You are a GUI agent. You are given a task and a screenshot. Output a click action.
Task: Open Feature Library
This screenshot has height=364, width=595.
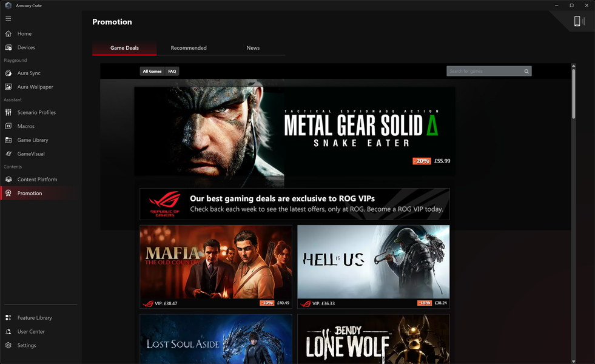point(41,318)
